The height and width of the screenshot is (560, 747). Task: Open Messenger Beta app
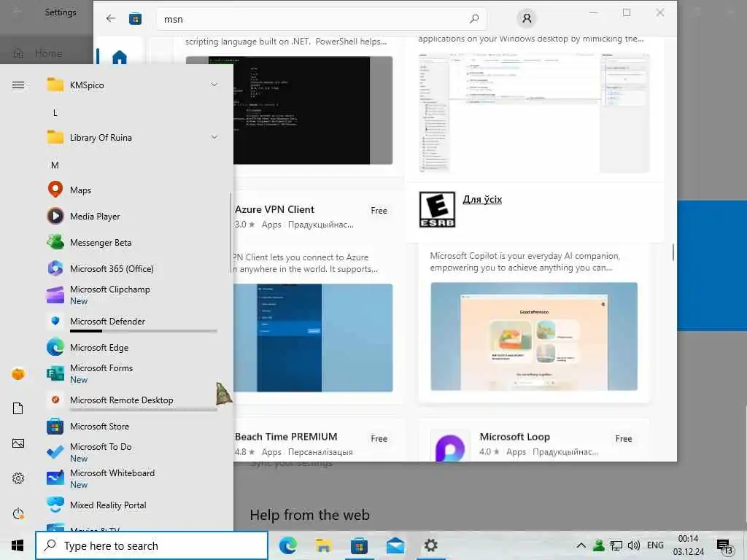(132, 242)
